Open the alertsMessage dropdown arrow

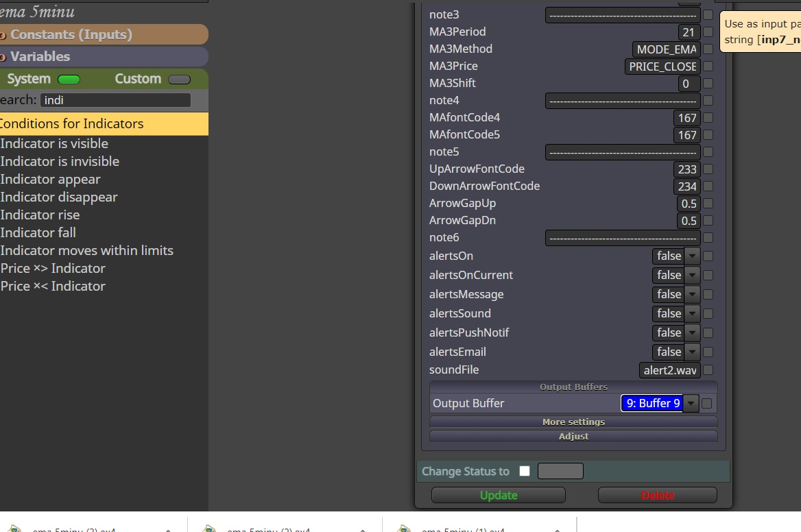(x=692, y=294)
